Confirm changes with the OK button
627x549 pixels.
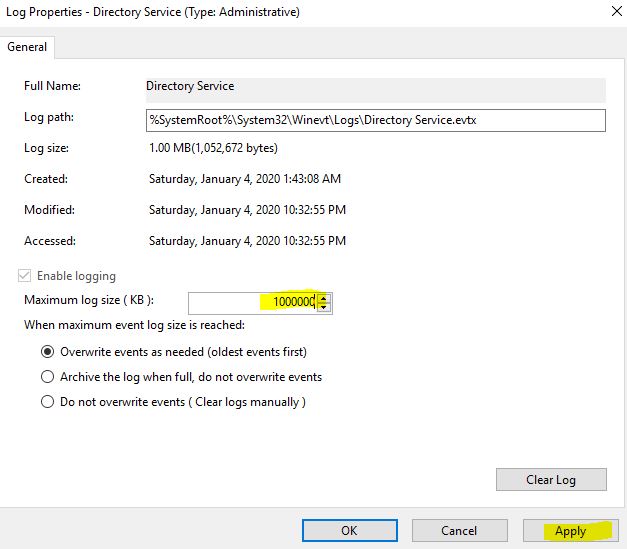coord(349,530)
